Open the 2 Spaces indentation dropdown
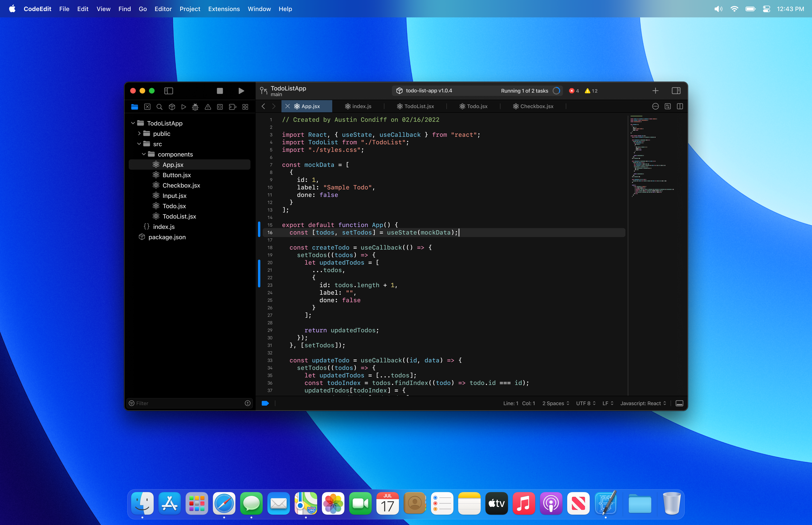The image size is (812, 525). [x=555, y=403]
